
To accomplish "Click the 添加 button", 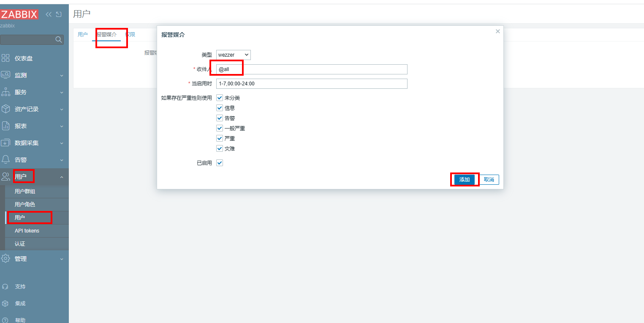I will (x=465, y=180).
